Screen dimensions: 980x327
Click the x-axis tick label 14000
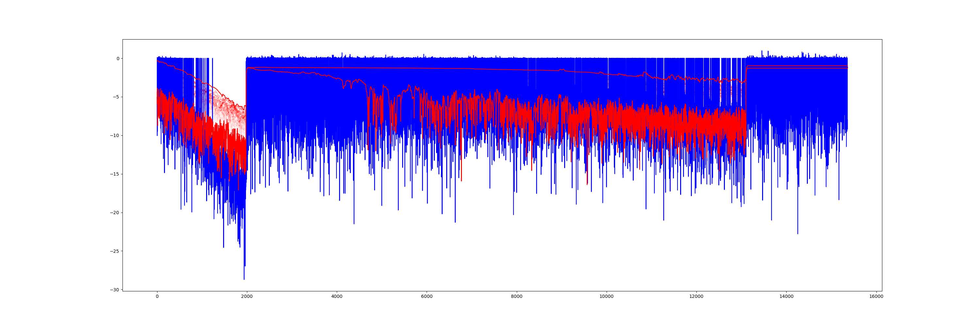click(x=786, y=297)
